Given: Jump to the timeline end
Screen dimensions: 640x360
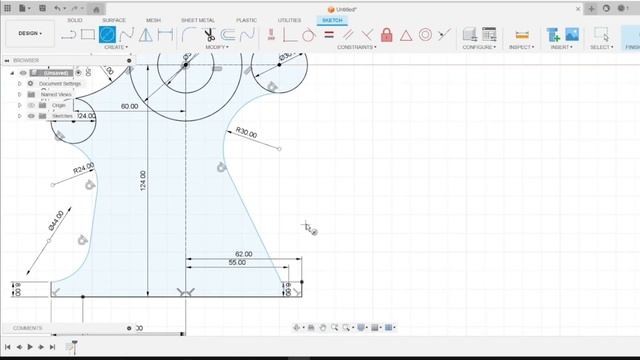Looking at the screenshot, I should 52,347.
